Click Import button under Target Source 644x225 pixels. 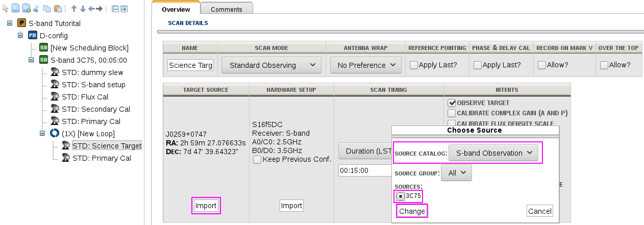click(x=206, y=206)
